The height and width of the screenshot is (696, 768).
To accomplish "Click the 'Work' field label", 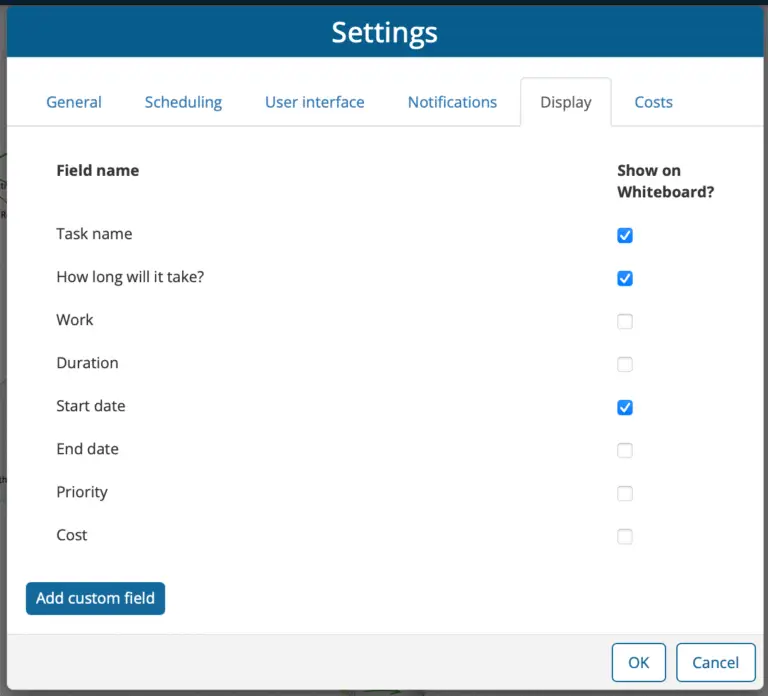I will (74, 320).
